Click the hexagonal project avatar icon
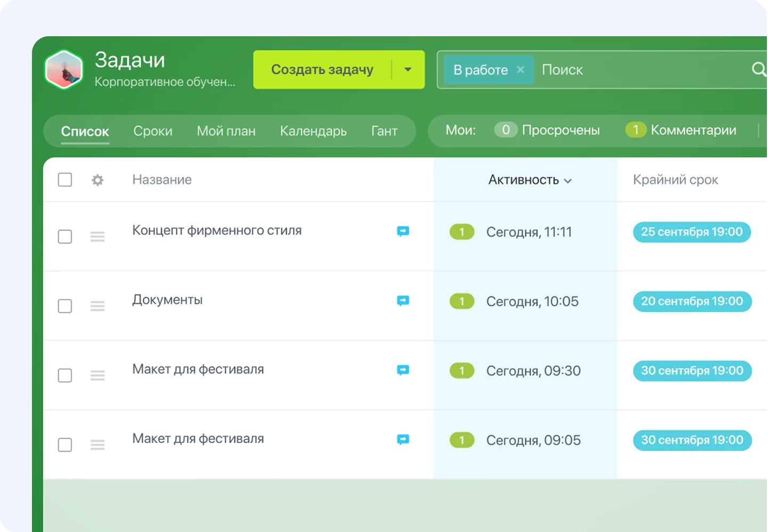The width and height of the screenshot is (768, 532). pyautogui.click(x=64, y=70)
